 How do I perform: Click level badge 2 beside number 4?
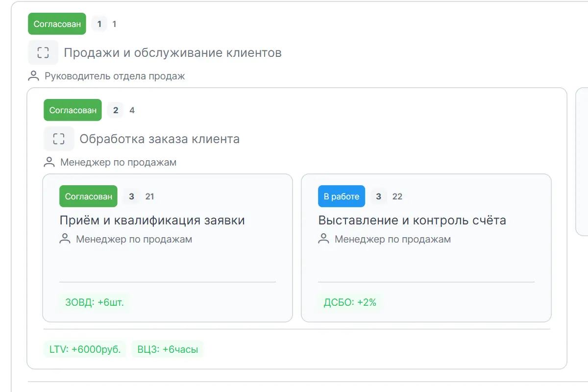pos(115,110)
